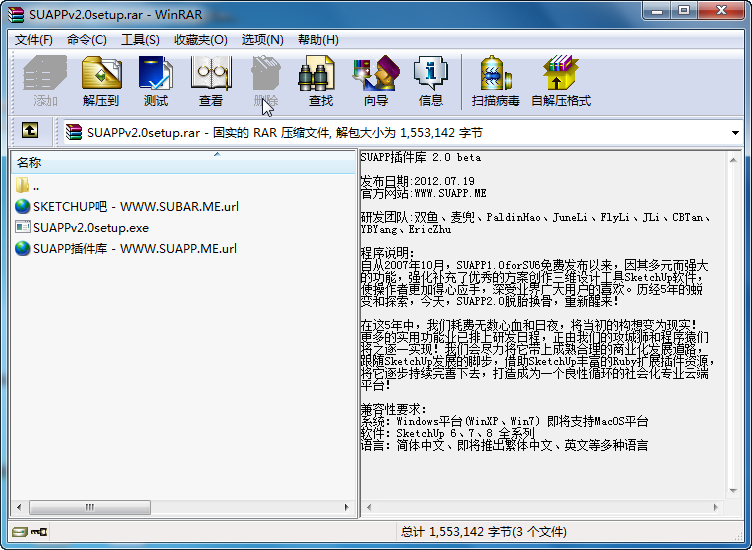
Task: Open the Help menu (帮助)
Action: coord(318,40)
